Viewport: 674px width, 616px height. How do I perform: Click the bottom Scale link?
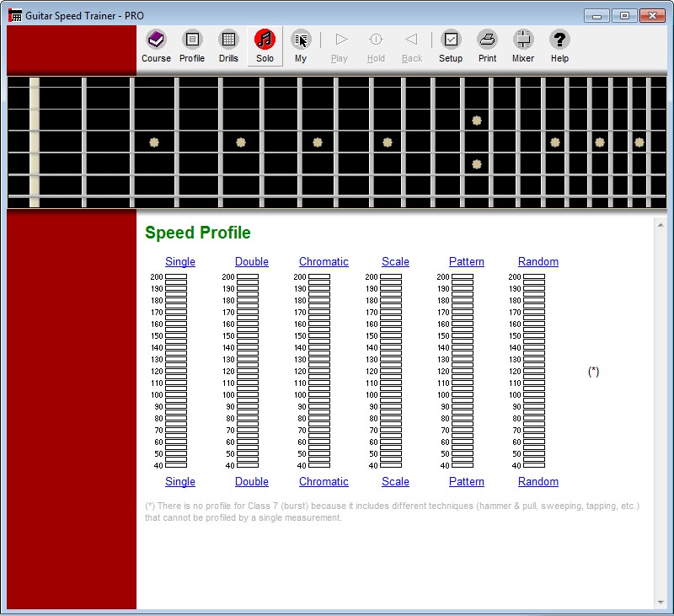tap(395, 481)
